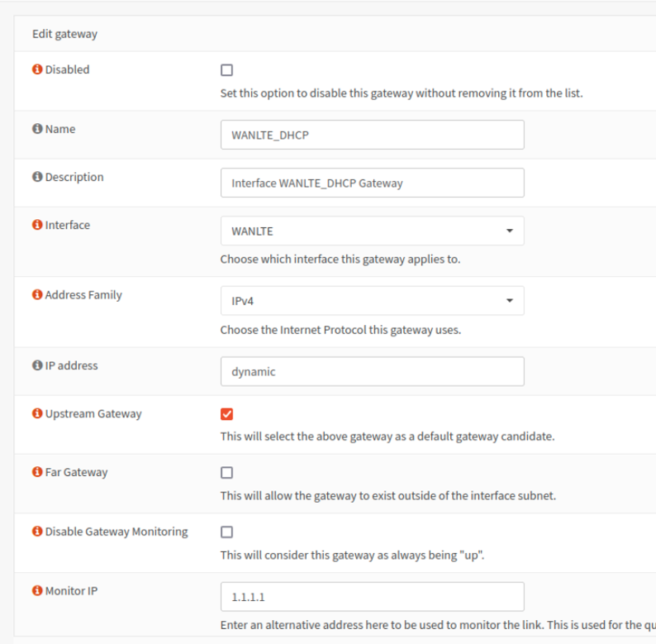Image resolution: width=656 pixels, height=644 pixels.
Task: Click info icon beside Disable Gateway Monitoring
Action: click(x=37, y=532)
